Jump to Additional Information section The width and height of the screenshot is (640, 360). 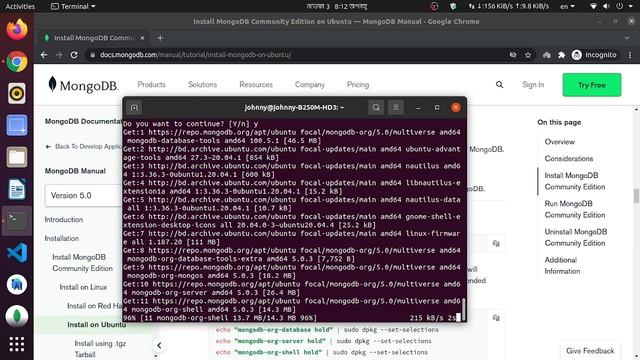pyautogui.click(x=562, y=266)
